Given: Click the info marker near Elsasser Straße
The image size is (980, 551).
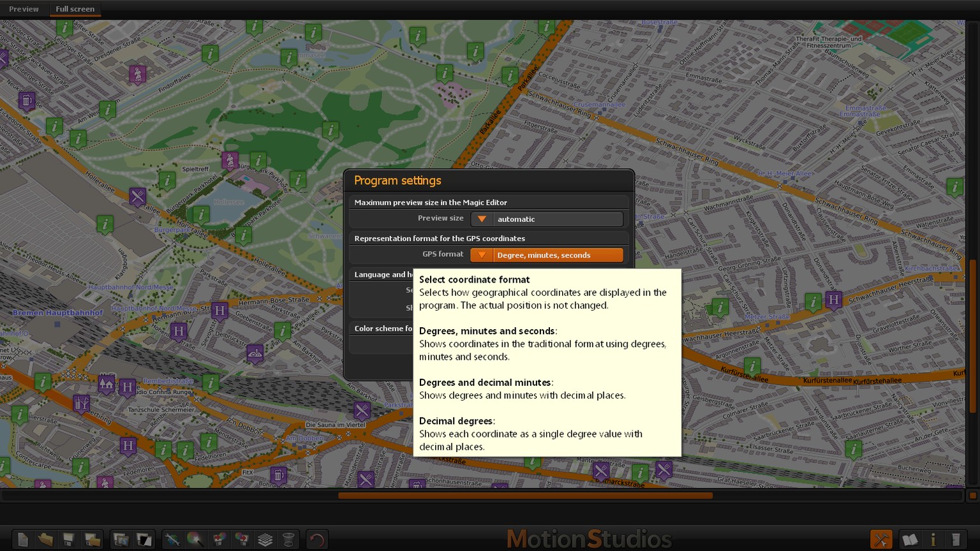Looking at the screenshot, I should (x=854, y=450).
